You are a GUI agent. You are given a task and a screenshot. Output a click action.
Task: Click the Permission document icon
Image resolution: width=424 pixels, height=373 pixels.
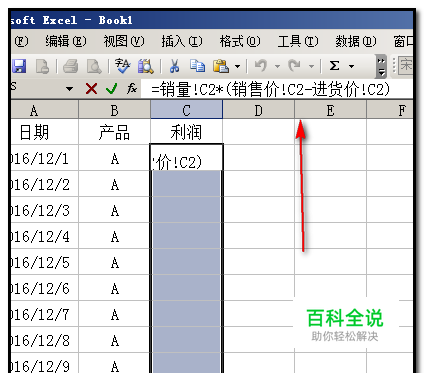(x=42, y=66)
